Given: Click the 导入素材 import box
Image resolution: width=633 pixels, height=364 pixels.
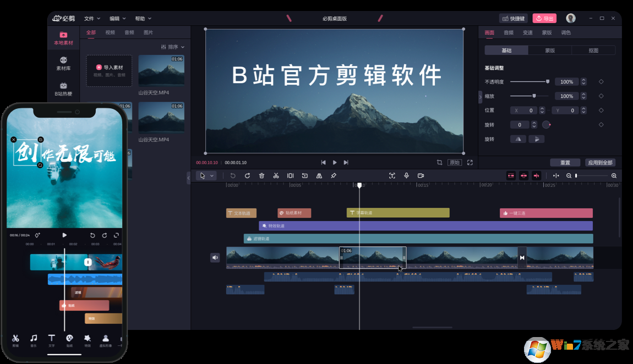Looking at the screenshot, I should click(x=109, y=71).
